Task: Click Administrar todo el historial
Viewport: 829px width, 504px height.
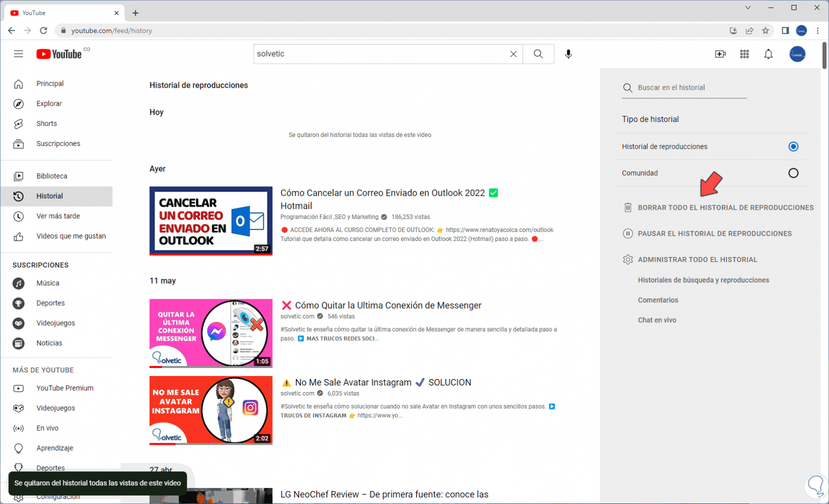Action: coord(697,260)
